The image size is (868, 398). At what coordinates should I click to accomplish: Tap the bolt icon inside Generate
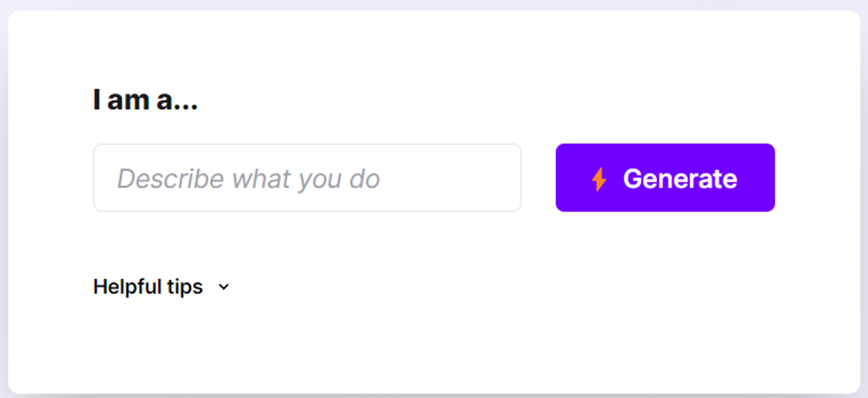point(599,179)
